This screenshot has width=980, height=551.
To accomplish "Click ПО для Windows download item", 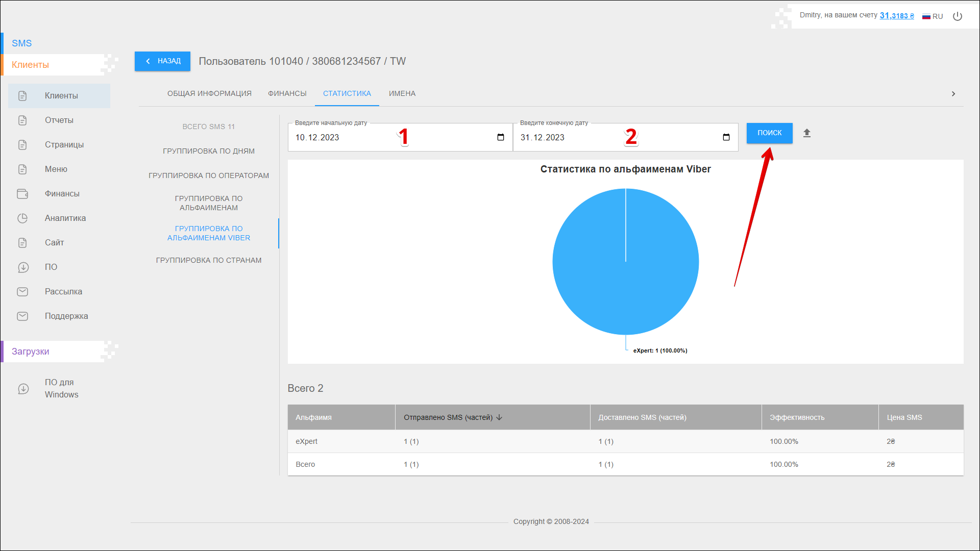I will coord(61,388).
